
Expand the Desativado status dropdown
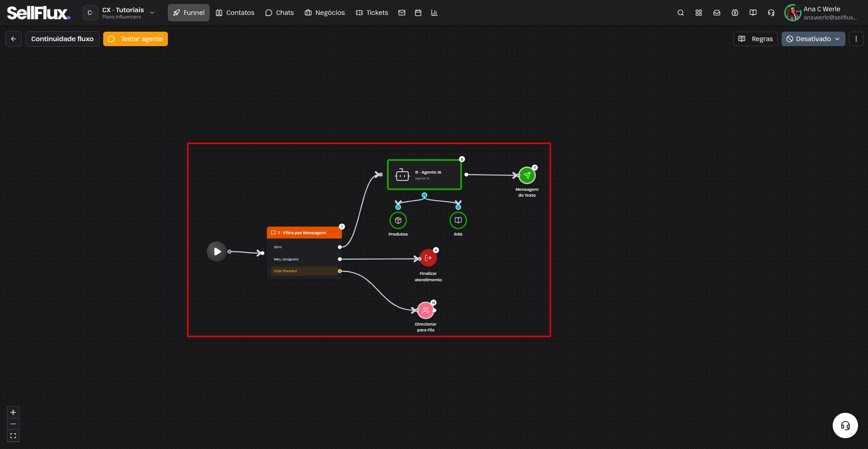813,39
